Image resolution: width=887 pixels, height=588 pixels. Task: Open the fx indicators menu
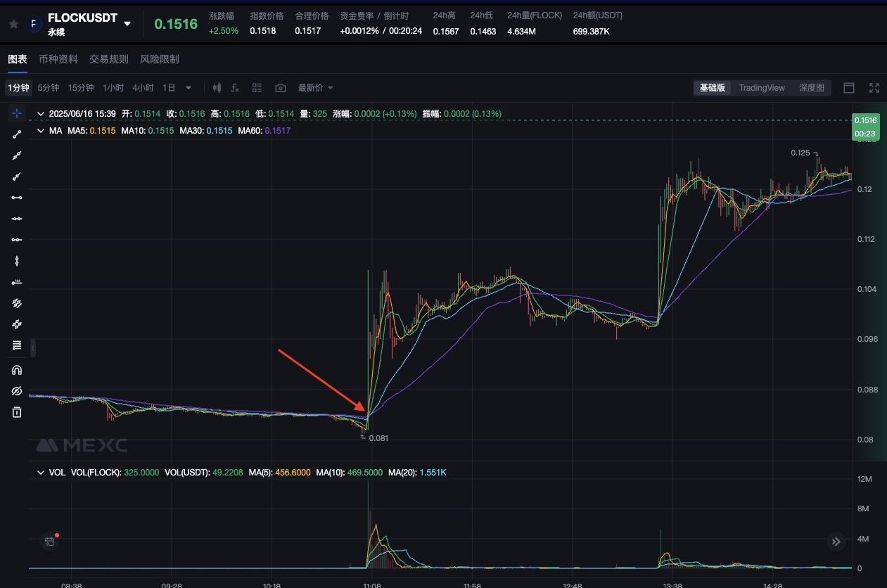pyautogui.click(x=236, y=88)
